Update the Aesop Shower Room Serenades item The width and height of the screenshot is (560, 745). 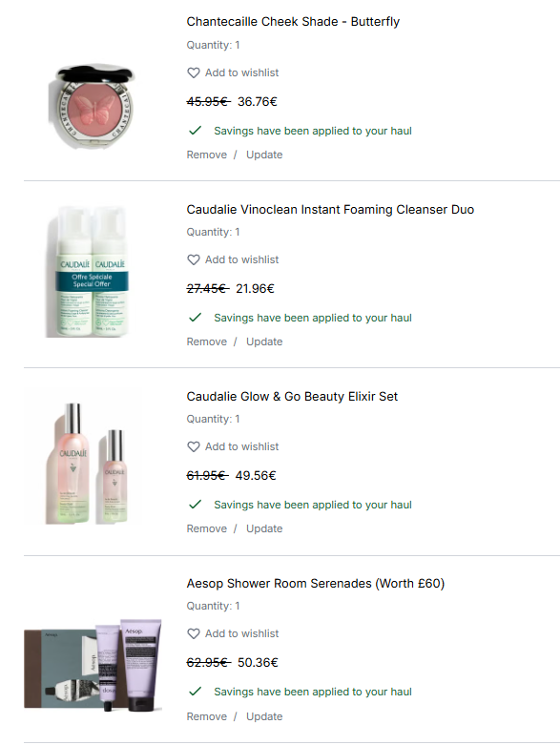coord(264,716)
